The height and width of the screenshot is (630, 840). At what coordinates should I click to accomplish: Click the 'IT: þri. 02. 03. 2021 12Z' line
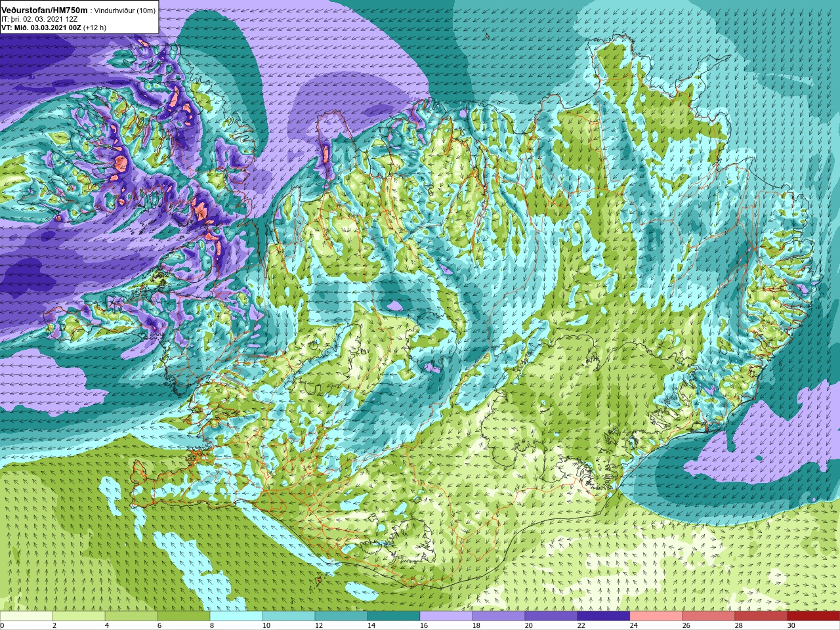39,19
